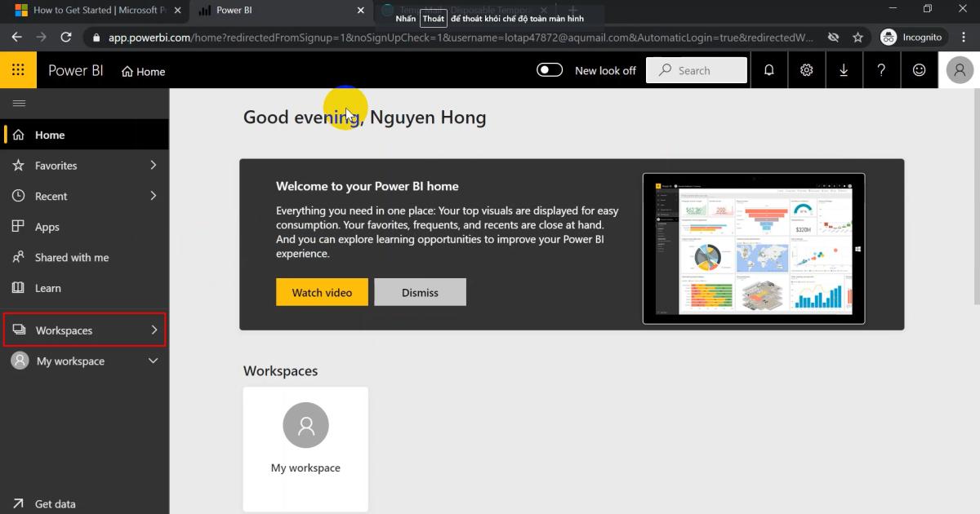Viewport: 980px width, 514px height.
Task: Open Power BI help menu
Action: click(881, 70)
